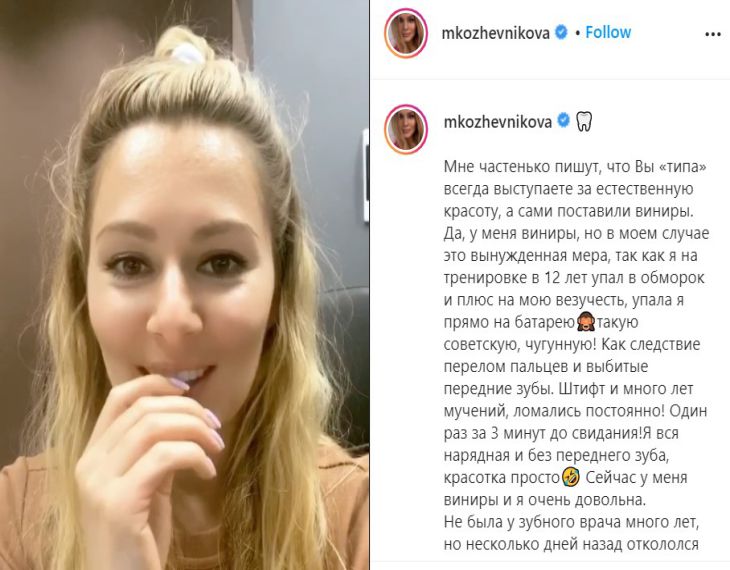Screen dimensions: 730x570
Task: Click the tooth emoji after the caption username
Action: coord(584,122)
